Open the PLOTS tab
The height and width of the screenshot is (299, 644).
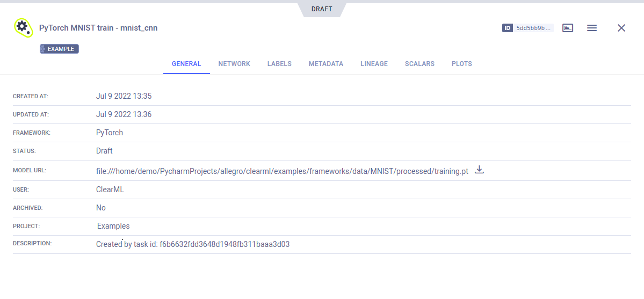click(x=462, y=64)
